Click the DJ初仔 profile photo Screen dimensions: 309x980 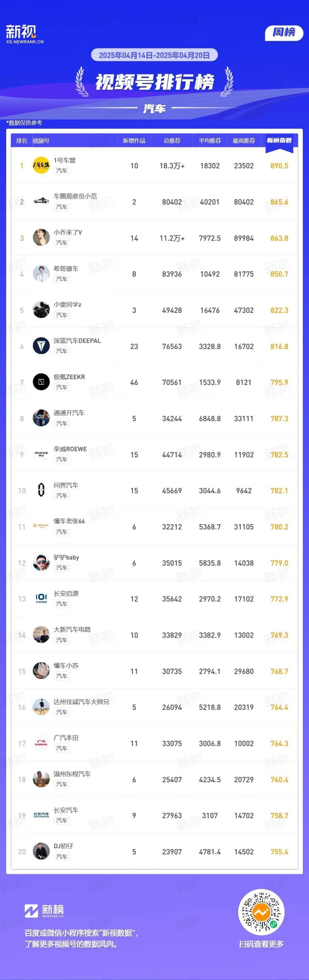[x=41, y=851]
